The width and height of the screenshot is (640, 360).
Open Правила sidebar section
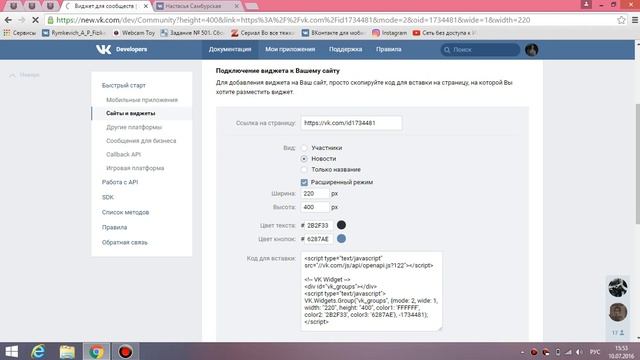click(114, 227)
